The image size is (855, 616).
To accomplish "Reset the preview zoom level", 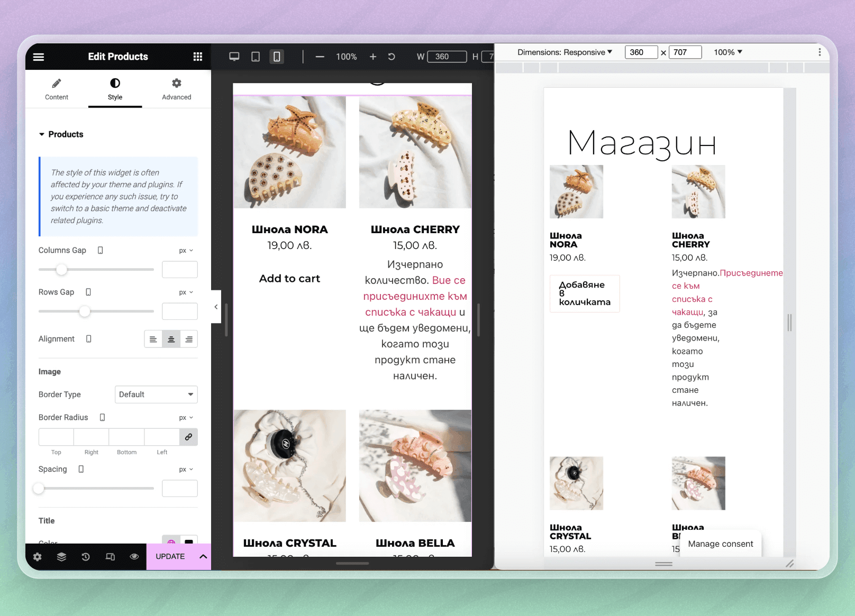I will [392, 57].
